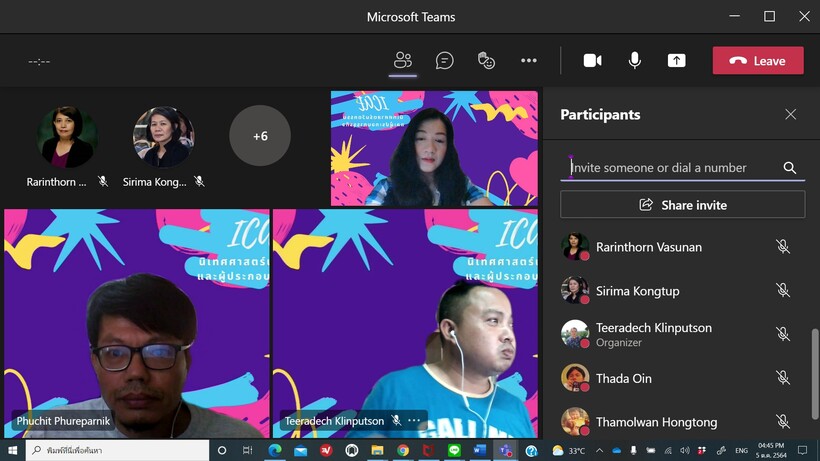Click the Share invite button
This screenshot has width=820, height=461.
click(682, 205)
